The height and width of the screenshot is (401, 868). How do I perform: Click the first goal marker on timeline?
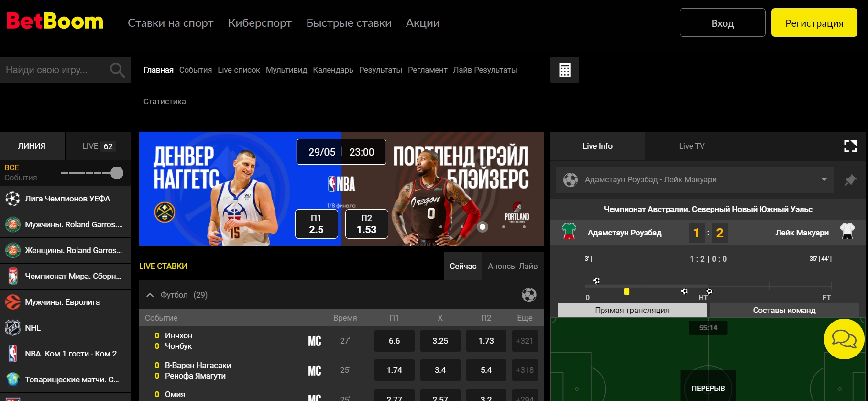point(596,281)
